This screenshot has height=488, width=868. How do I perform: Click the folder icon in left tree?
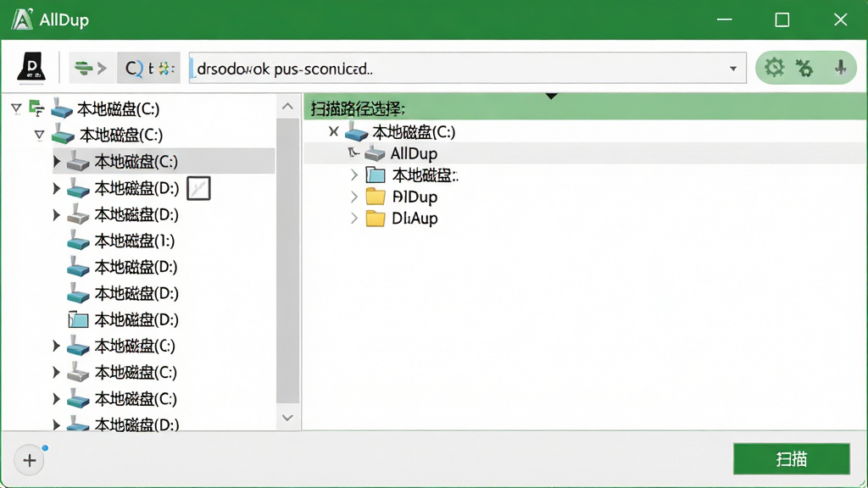pos(78,319)
